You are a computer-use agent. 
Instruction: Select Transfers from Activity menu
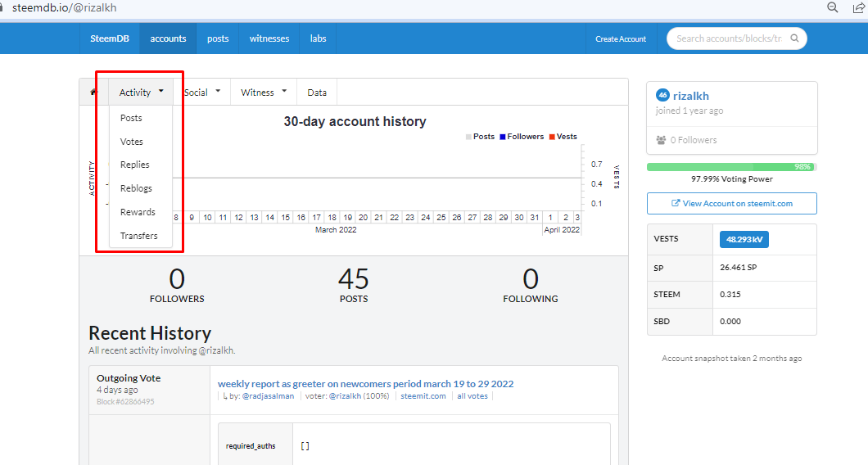tap(139, 236)
